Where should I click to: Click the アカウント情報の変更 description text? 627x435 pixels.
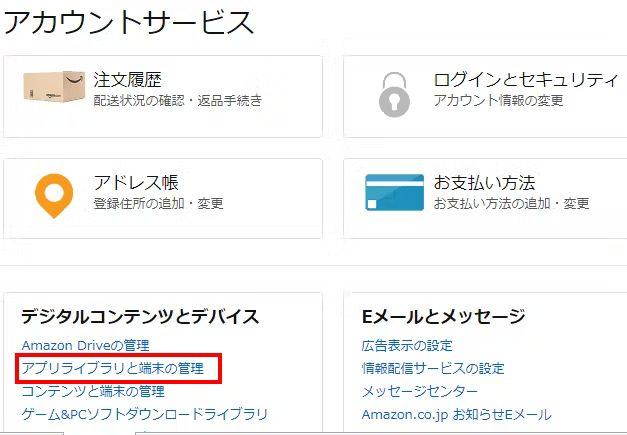[498, 100]
